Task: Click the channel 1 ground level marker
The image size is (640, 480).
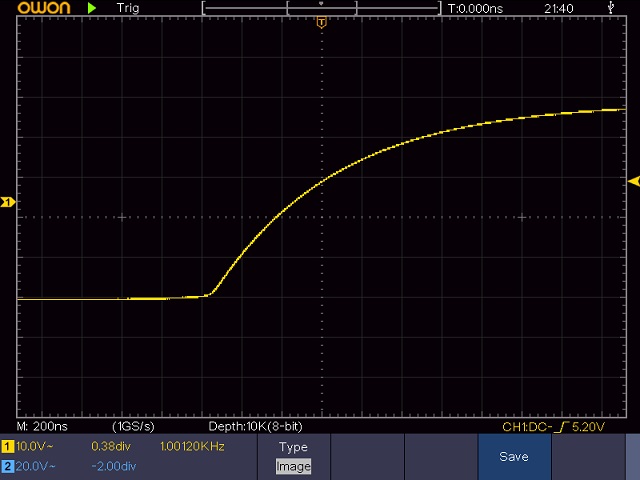Action: 8,202
